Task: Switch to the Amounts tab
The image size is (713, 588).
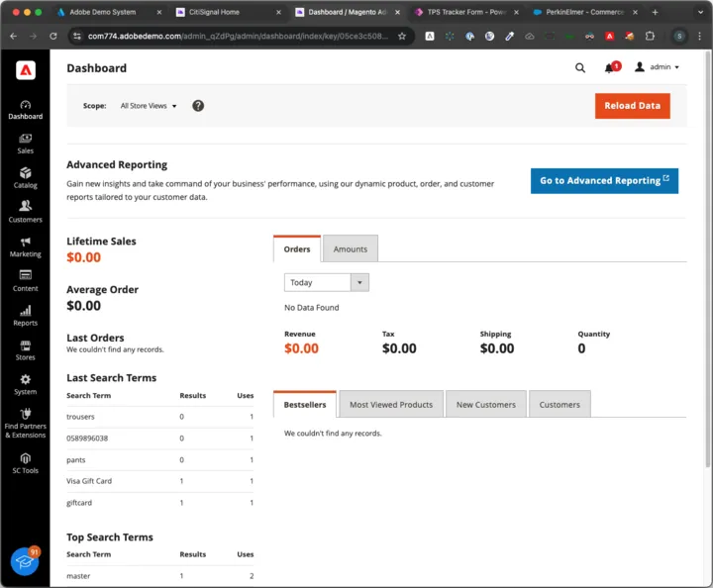Action: 351,249
